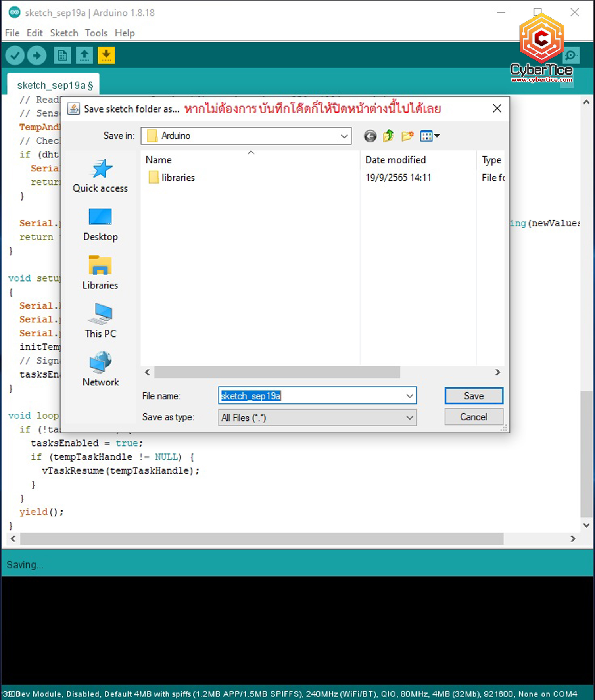Expand the Save in folder dropdown
This screenshot has height=700, width=595.
click(x=344, y=136)
